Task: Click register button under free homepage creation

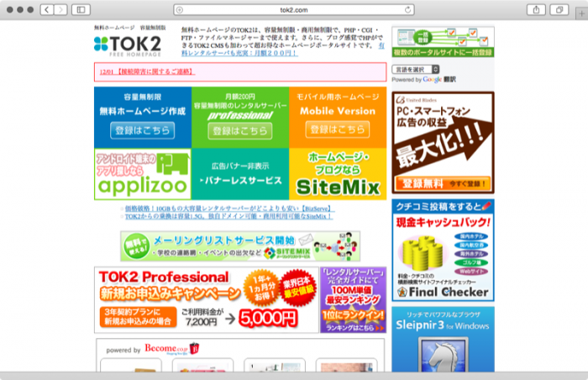Action: click(x=143, y=130)
